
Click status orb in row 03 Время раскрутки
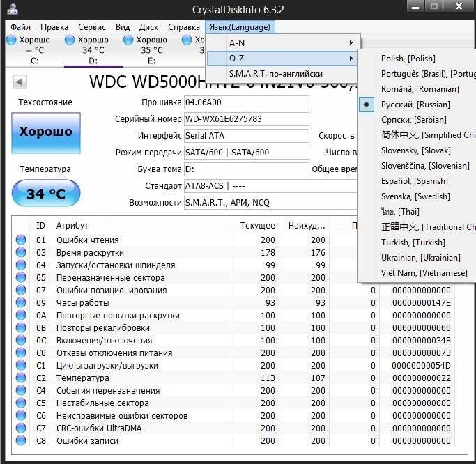(21, 252)
